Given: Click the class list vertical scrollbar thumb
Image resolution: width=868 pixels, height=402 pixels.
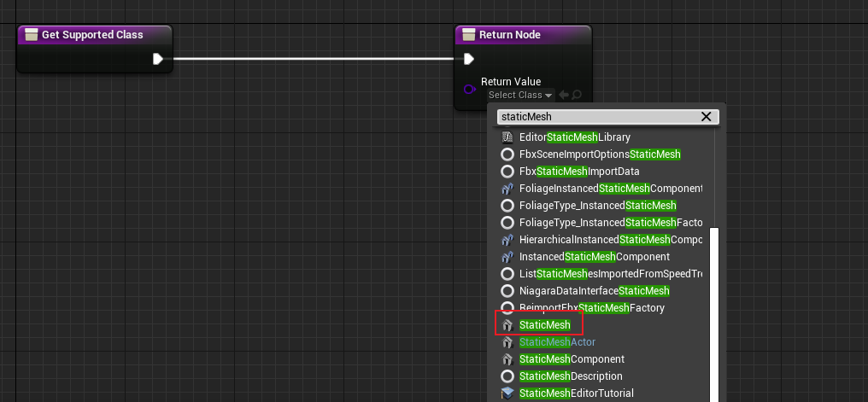Looking at the screenshot, I should click(714, 315).
